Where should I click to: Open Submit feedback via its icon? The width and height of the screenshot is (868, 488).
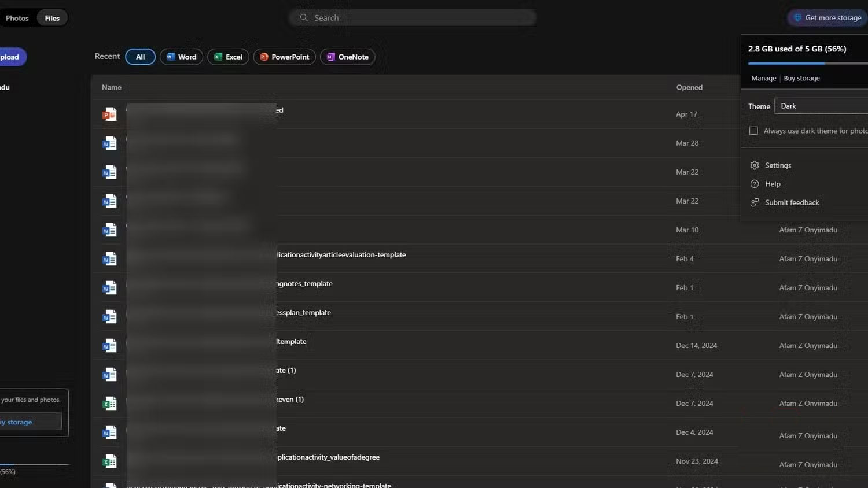point(755,202)
